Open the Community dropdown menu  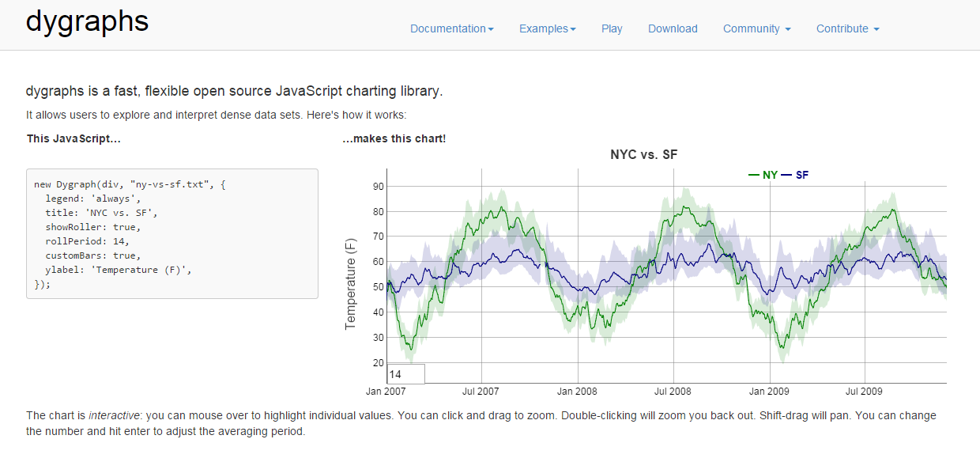pyautogui.click(x=756, y=28)
